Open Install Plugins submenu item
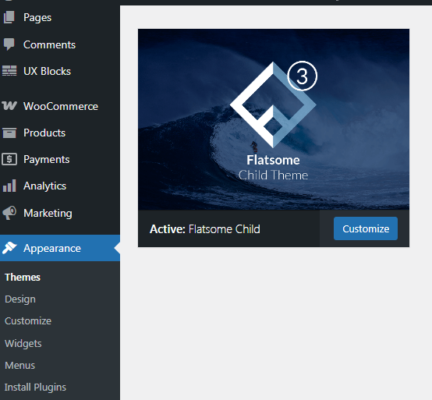 click(x=35, y=387)
